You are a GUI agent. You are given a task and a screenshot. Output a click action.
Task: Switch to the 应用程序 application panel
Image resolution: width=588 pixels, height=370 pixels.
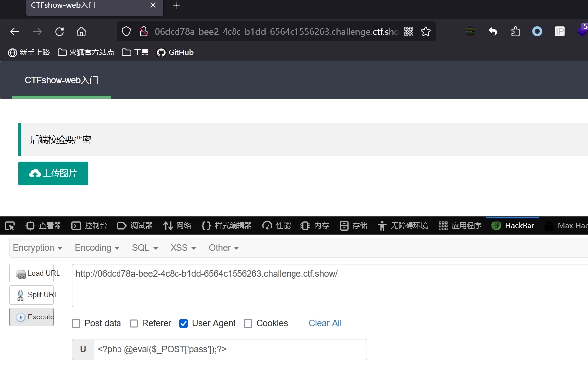click(x=460, y=226)
